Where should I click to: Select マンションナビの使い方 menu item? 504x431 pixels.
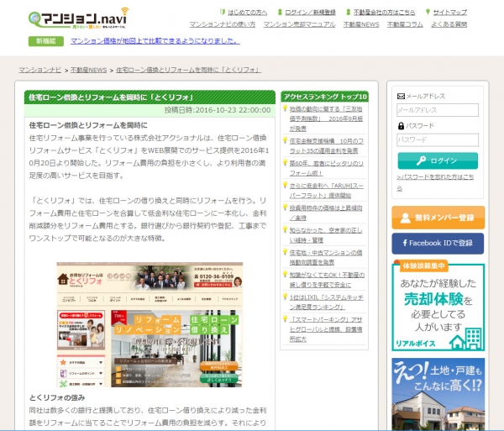[x=223, y=25]
